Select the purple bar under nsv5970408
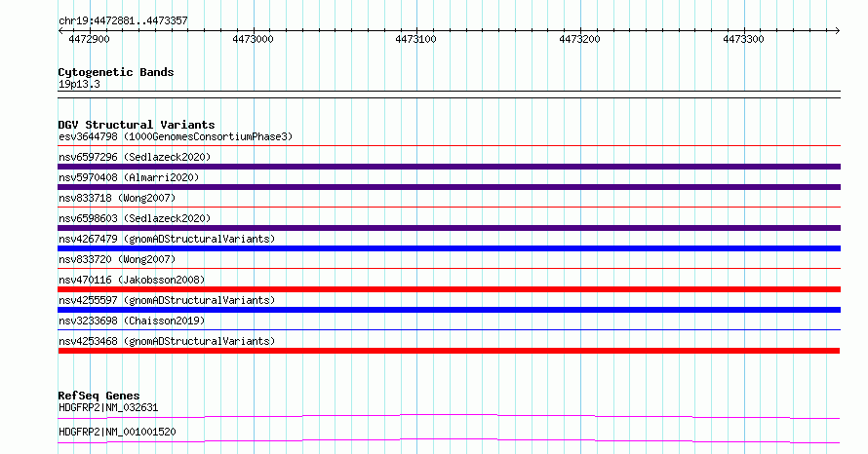Image resolution: width=868 pixels, height=454 pixels. coord(449,187)
